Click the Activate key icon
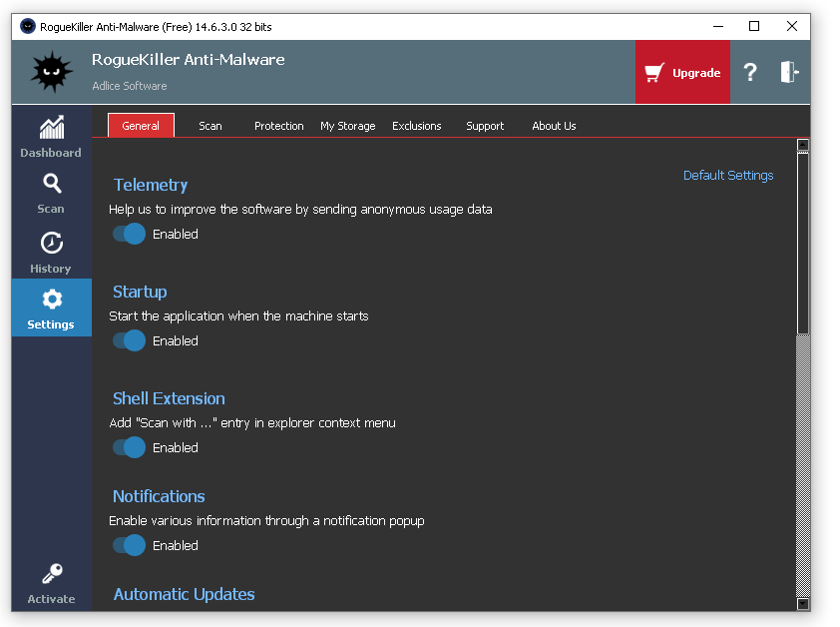The image size is (840, 627). (x=52, y=574)
